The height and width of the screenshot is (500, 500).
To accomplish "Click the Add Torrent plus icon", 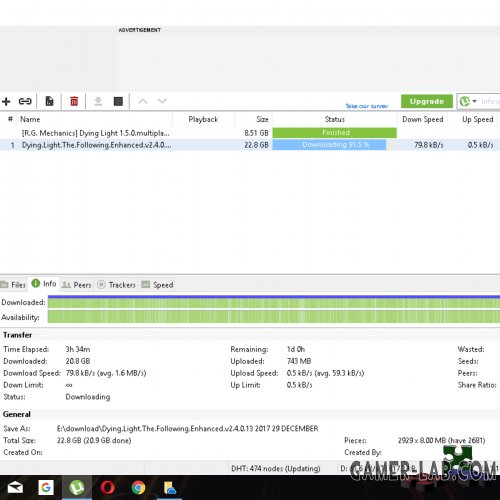I will coord(6,101).
